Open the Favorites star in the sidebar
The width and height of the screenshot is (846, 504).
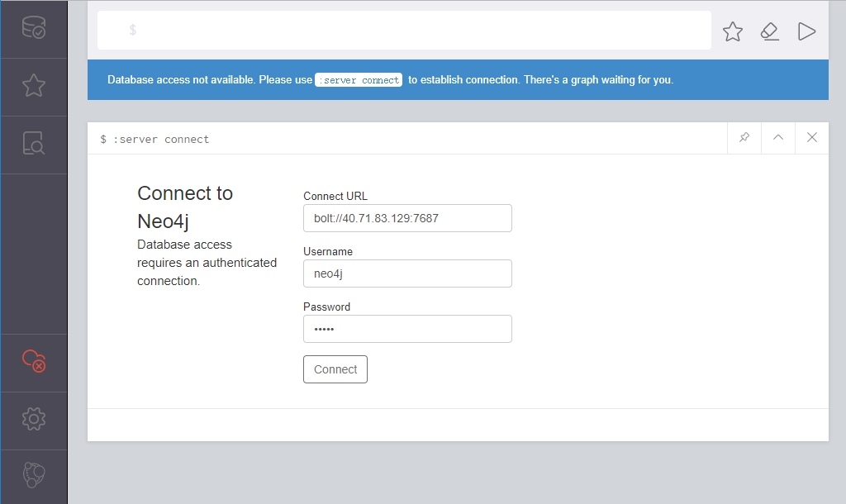33,86
